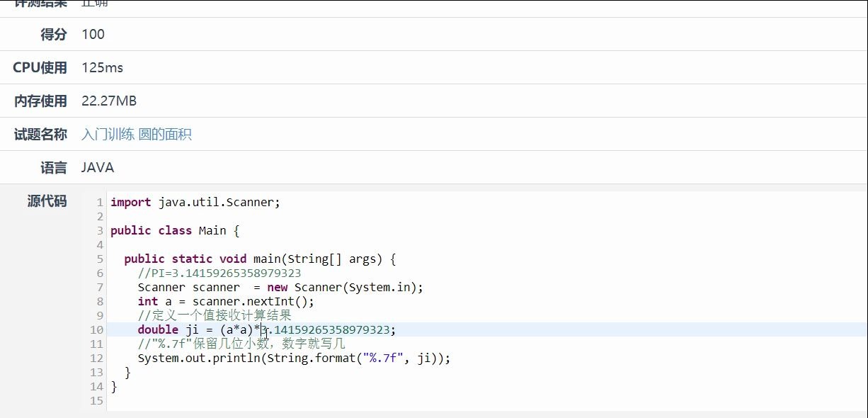Click the 源代码 label
The width and height of the screenshot is (868, 418).
tap(47, 201)
